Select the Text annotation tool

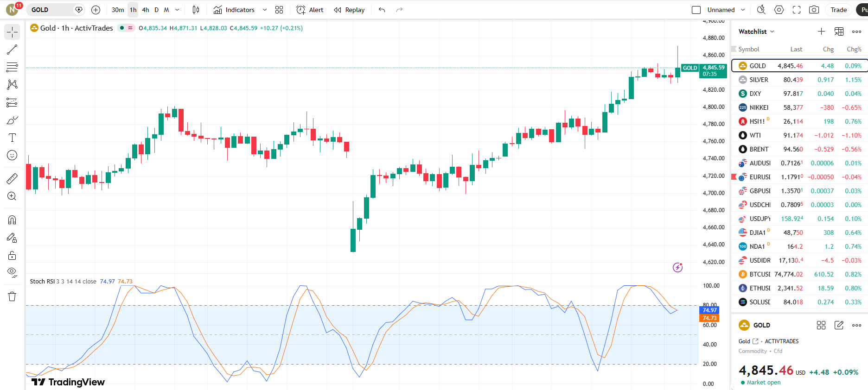click(x=12, y=138)
